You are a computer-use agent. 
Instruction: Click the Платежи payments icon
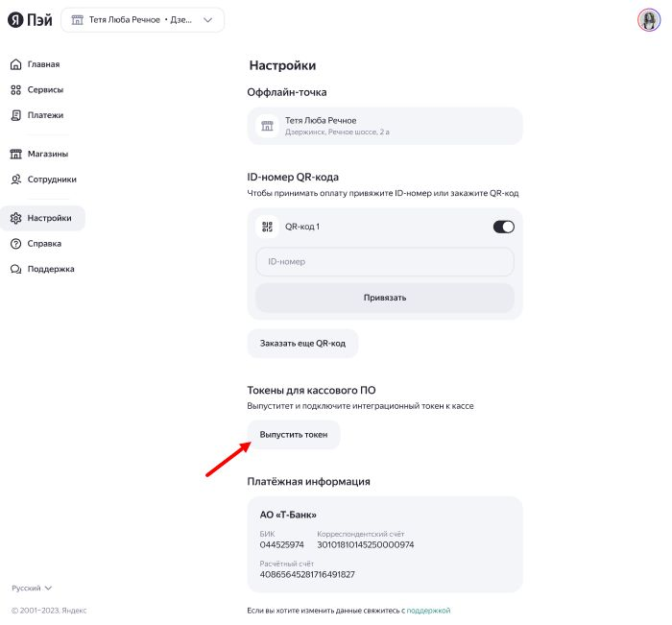(x=15, y=115)
